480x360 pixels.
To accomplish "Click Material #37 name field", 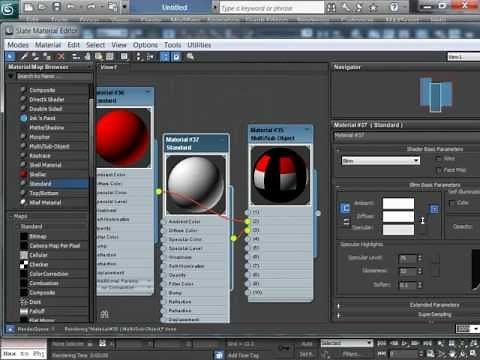I will click(406, 136).
